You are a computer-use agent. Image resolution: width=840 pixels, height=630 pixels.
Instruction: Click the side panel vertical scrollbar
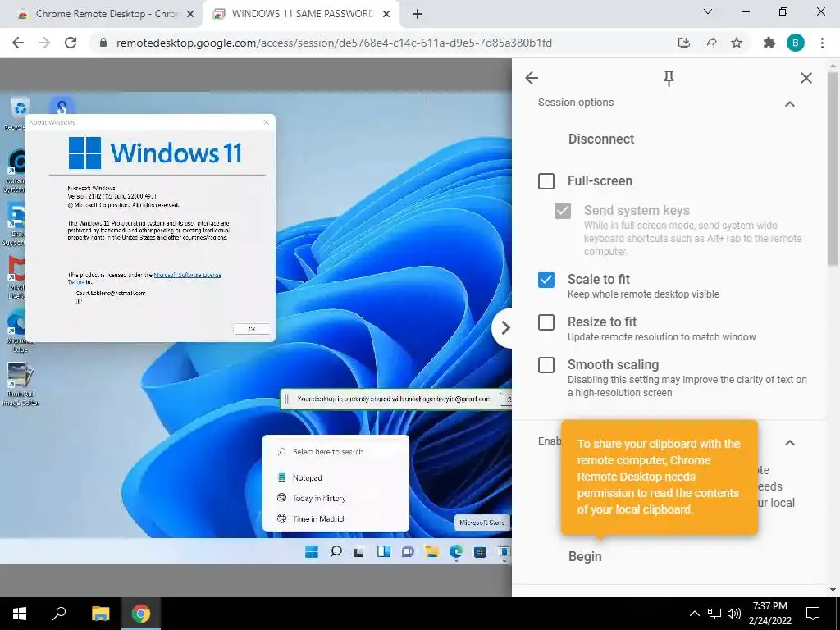(833, 169)
